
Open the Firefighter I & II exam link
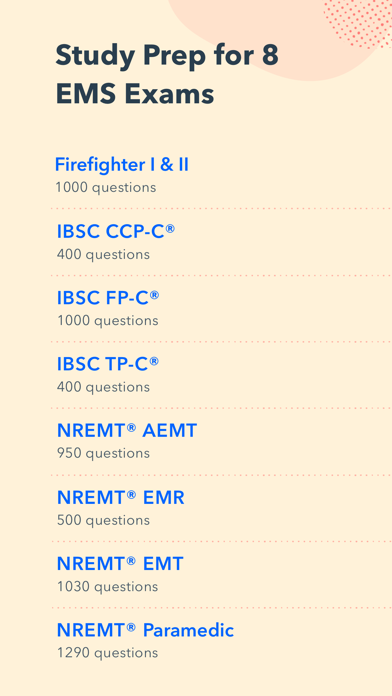click(x=122, y=165)
